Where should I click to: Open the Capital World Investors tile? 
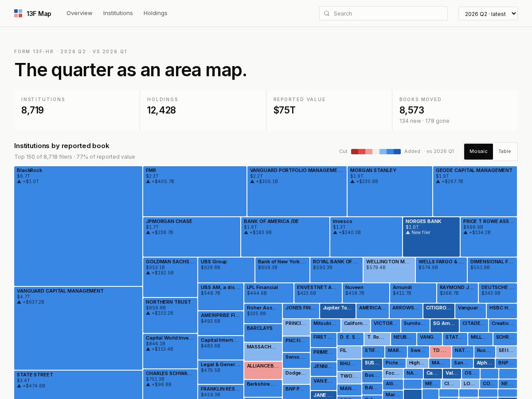pyautogui.click(x=170, y=351)
